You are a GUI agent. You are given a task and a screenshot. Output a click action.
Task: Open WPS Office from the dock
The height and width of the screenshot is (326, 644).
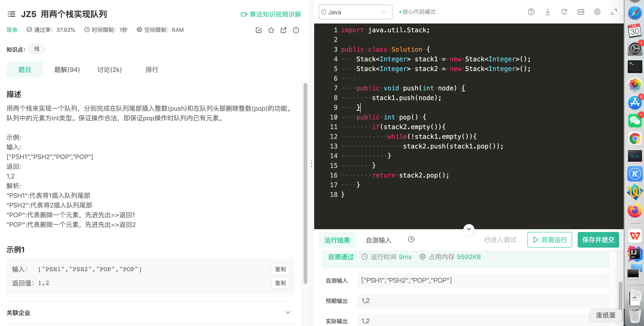coord(635,236)
